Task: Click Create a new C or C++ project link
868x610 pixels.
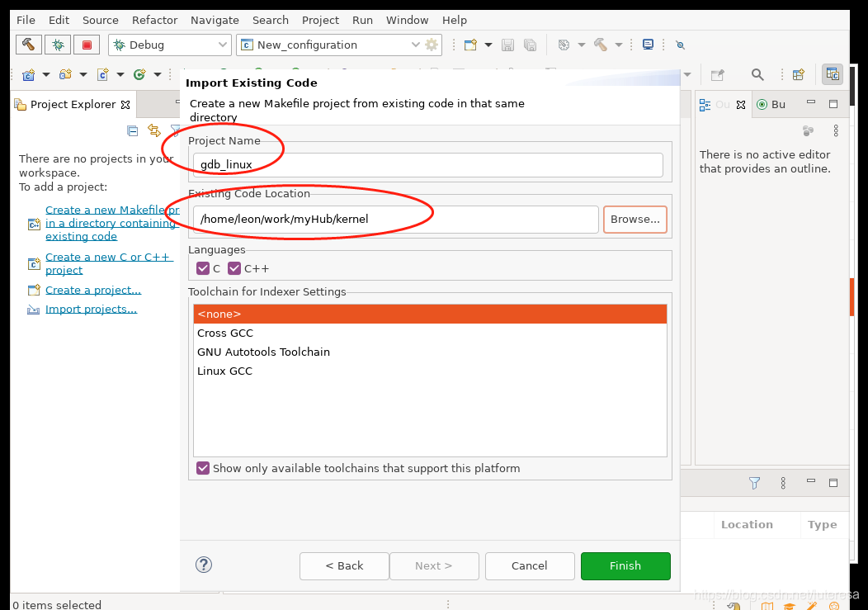Action: tap(109, 263)
